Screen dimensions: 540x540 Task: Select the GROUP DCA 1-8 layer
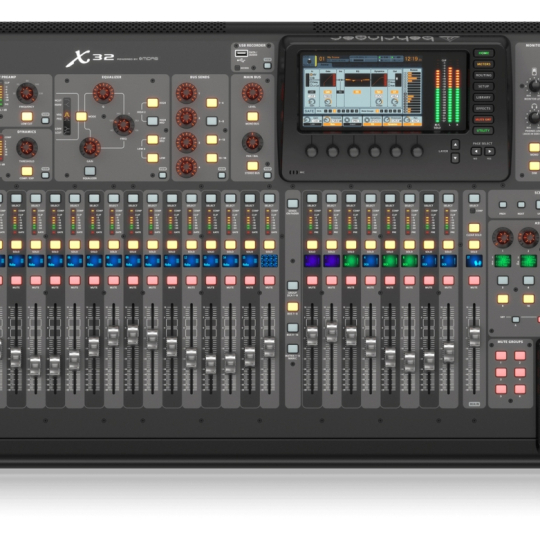[x=293, y=285]
